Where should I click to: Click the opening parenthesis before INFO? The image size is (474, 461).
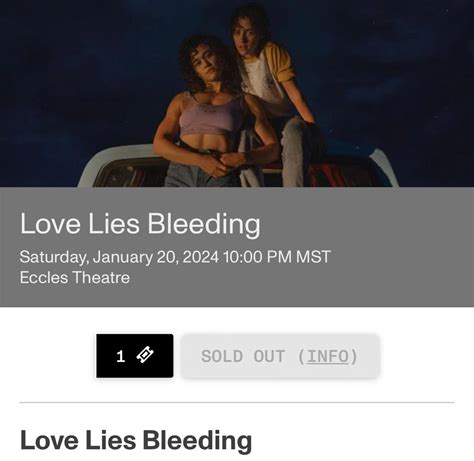click(301, 356)
